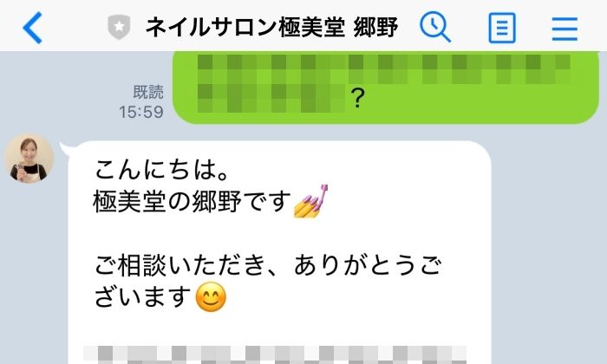
Task: Tap the line ご相談いただき、ありがとうご
Action: 268,265
